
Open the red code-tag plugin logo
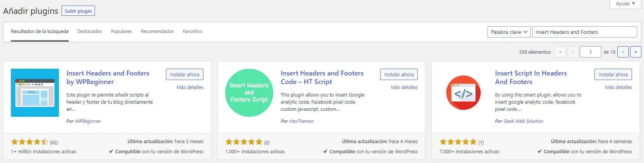[463, 93]
